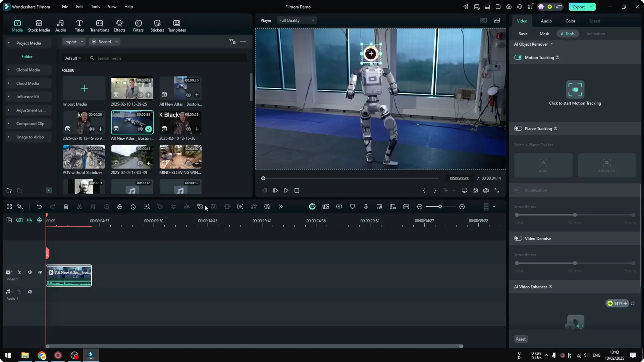The image size is (644, 362).
Task: Switch to the Audio tab
Action: 546,21
